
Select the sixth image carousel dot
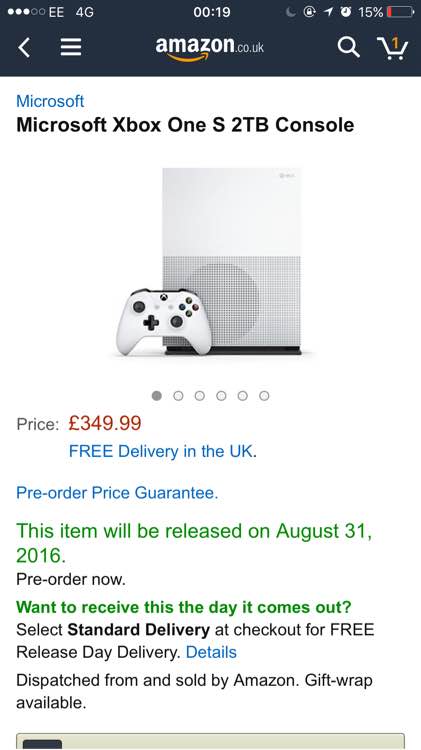click(x=264, y=396)
